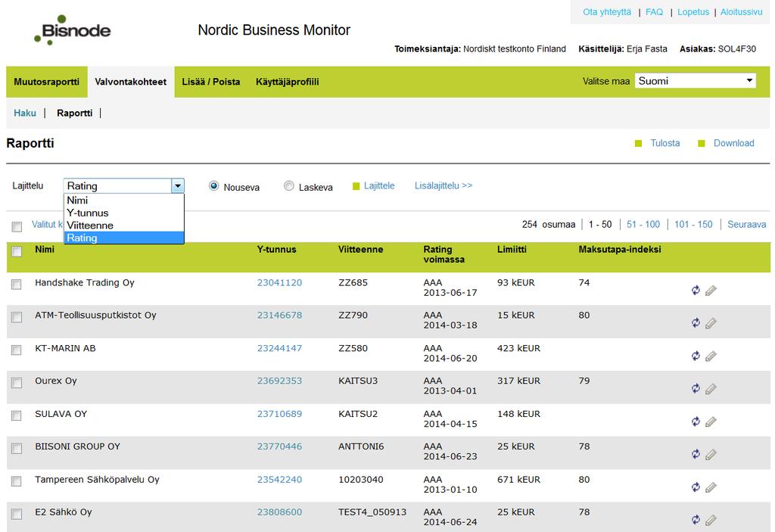
Task: Open Y-tunnus 23808600
Action: [279, 512]
